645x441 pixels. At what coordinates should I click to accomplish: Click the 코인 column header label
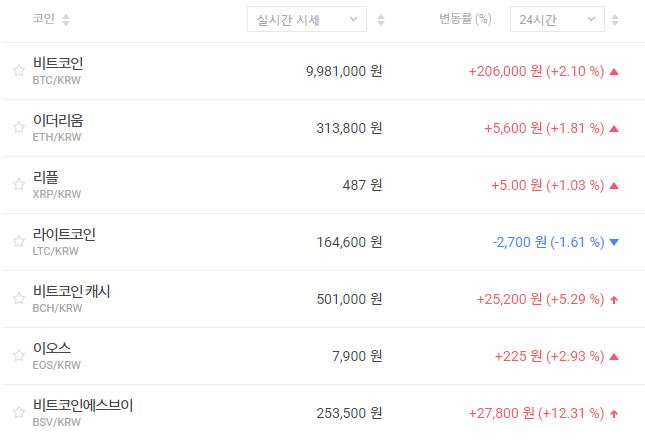coord(43,20)
